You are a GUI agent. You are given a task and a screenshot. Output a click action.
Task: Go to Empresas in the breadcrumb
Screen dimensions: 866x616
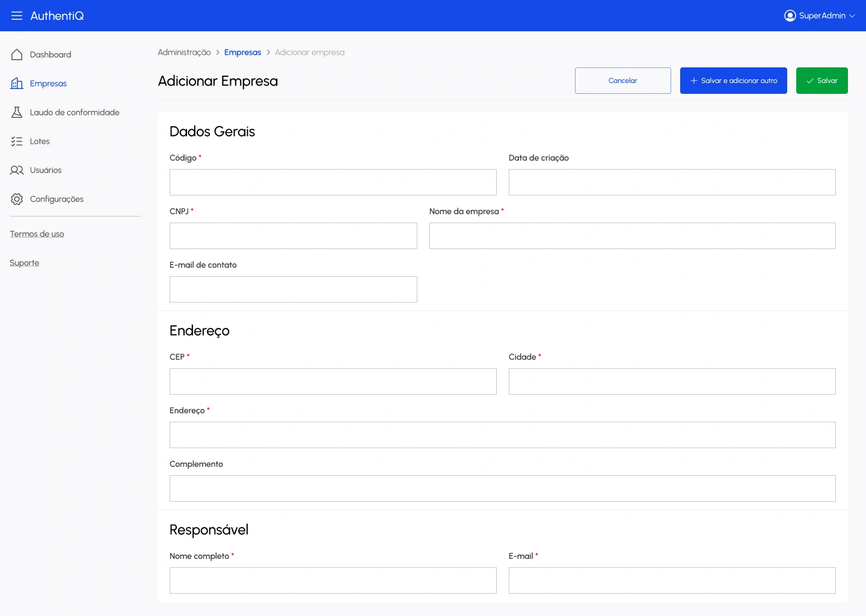point(242,52)
